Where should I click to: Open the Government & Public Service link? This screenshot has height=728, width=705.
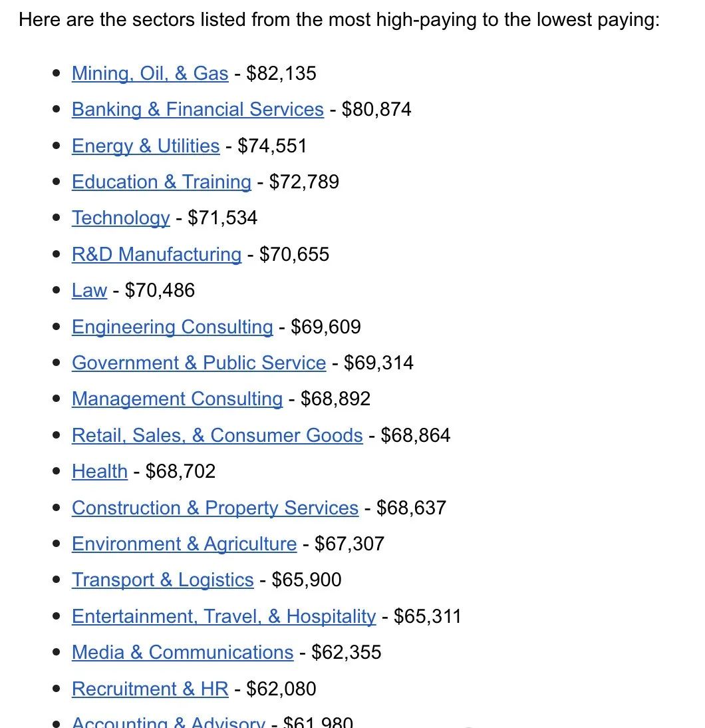click(x=199, y=363)
